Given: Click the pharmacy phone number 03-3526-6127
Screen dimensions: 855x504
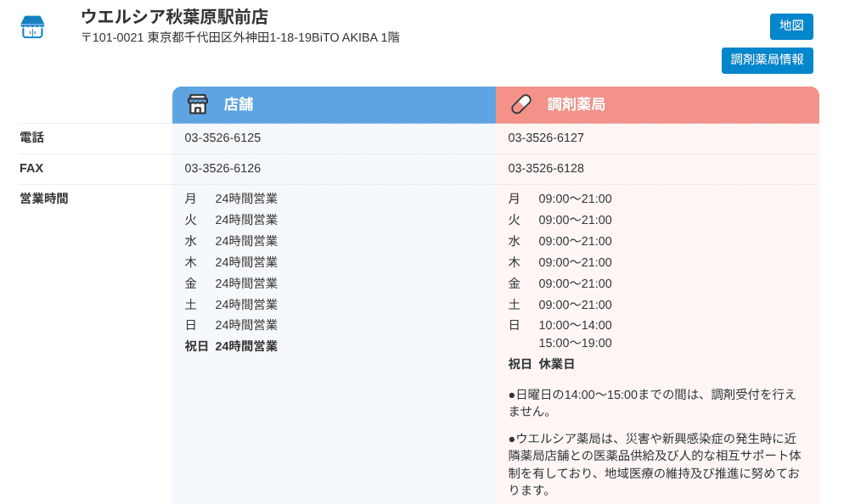Looking at the screenshot, I should [546, 137].
